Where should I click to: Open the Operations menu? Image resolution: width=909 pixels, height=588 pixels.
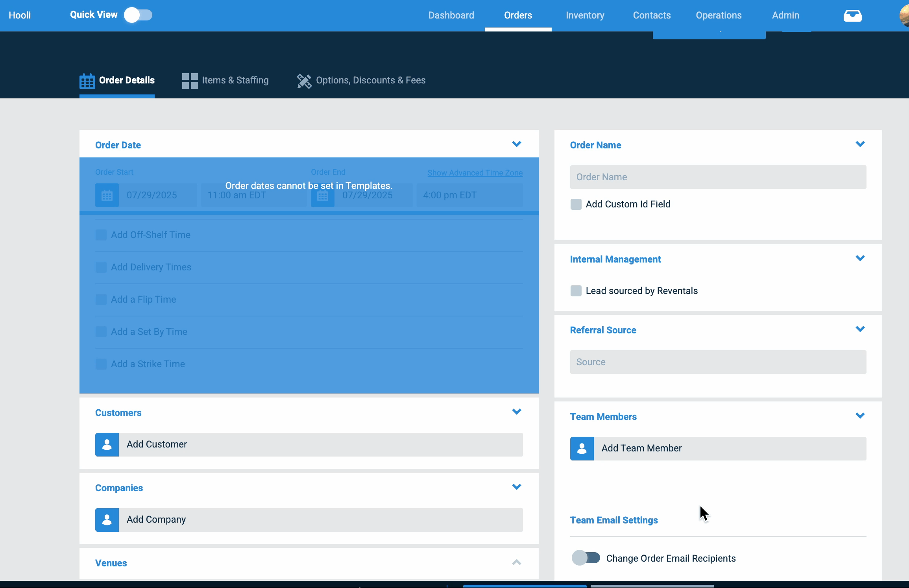pyautogui.click(x=719, y=15)
